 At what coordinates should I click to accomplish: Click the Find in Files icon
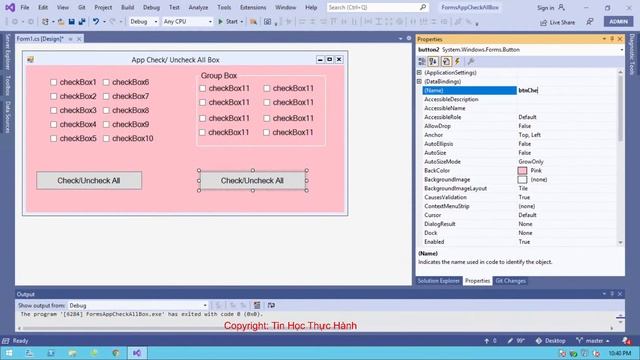coord(253,22)
